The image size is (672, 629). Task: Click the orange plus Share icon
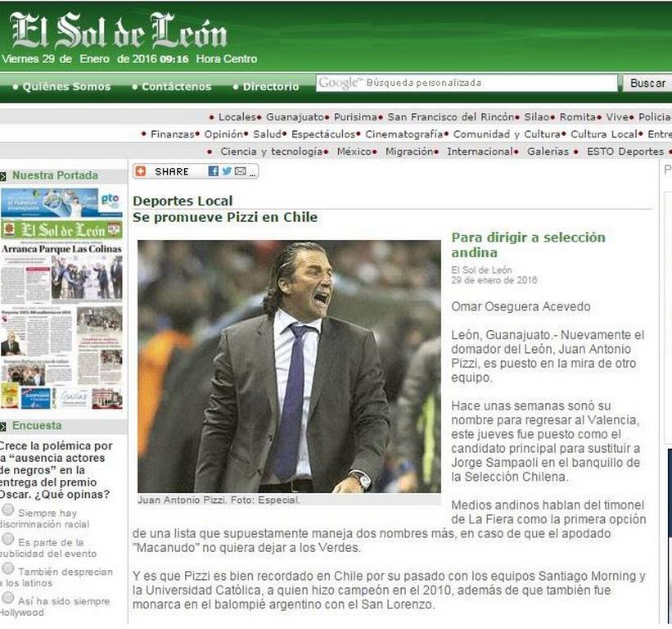pyautogui.click(x=141, y=171)
